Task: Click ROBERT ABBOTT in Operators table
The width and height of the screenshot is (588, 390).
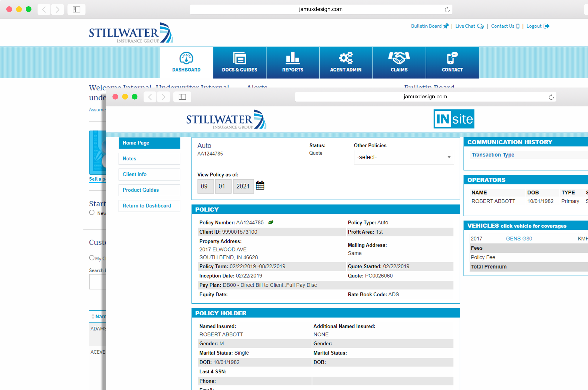Action: coord(493,201)
